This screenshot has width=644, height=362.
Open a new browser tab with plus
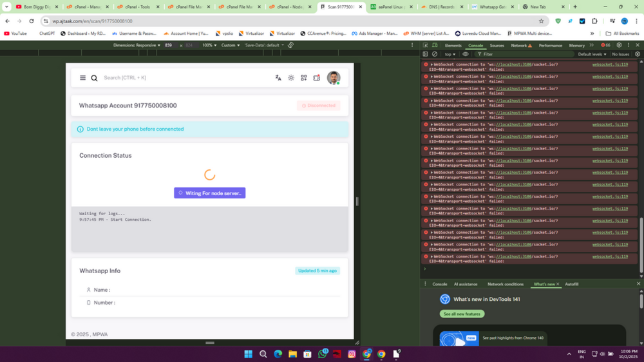point(575,6)
